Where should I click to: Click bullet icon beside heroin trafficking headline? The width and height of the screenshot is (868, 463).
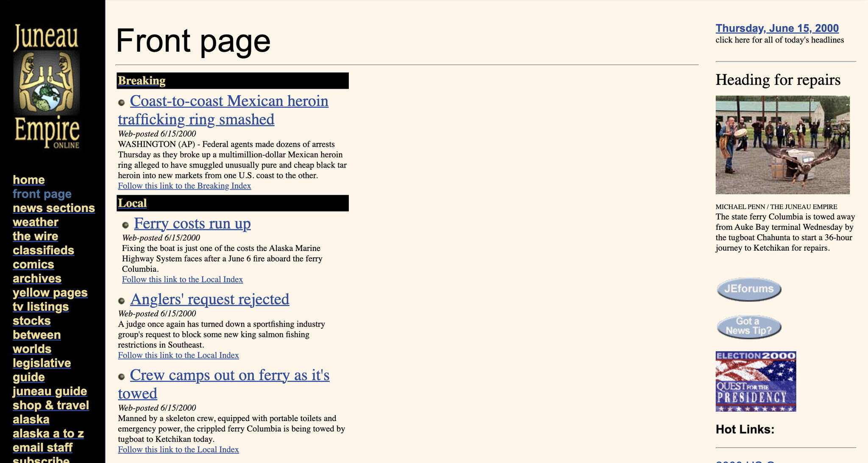coord(122,103)
